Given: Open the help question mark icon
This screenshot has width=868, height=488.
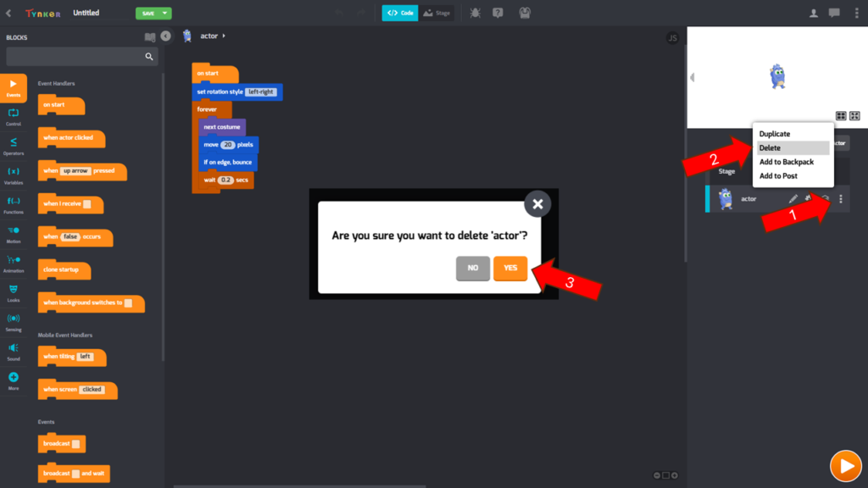Looking at the screenshot, I should pos(498,13).
